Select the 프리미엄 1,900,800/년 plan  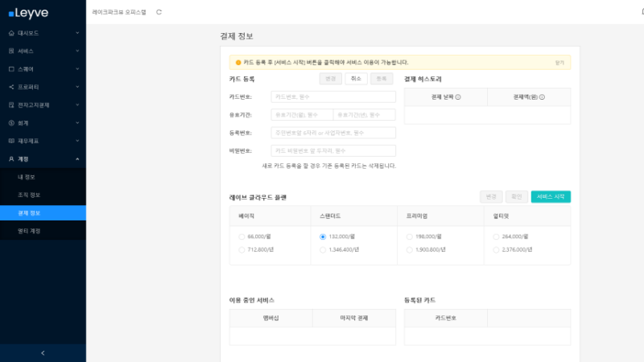point(410,250)
